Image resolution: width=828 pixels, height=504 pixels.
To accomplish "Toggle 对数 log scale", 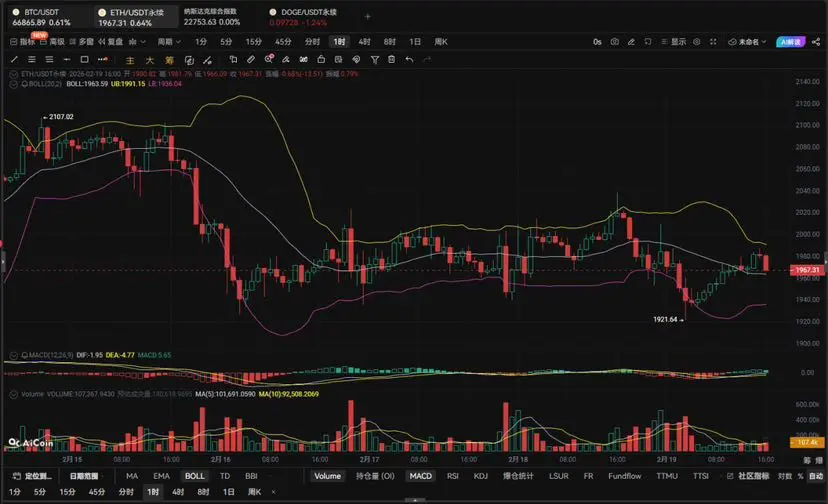I will (785, 476).
